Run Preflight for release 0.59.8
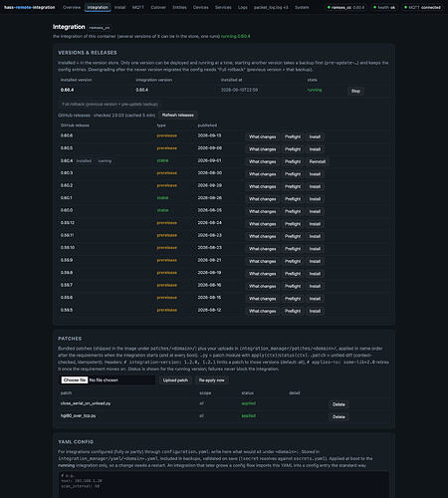The height and width of the screenshot is (498, 448). coord(293,274)
